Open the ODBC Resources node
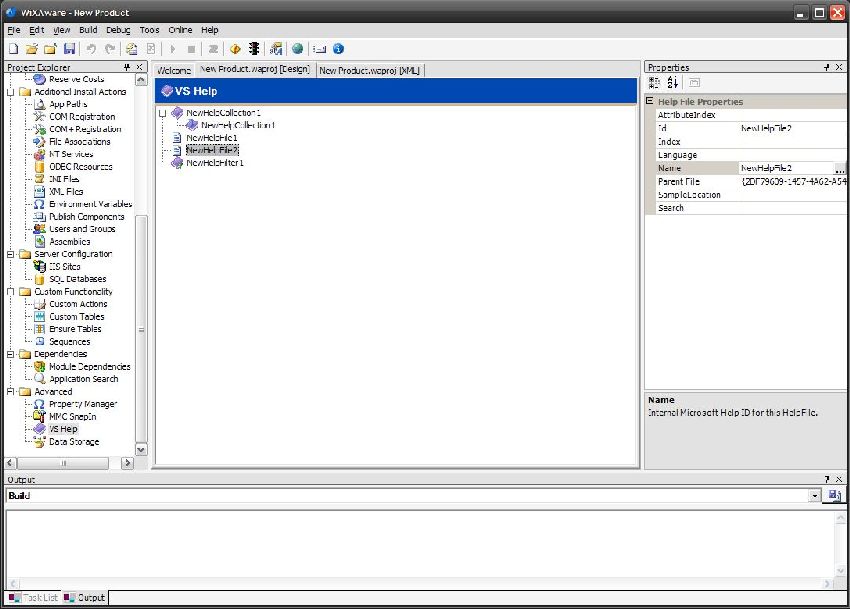 click(81, 166)
